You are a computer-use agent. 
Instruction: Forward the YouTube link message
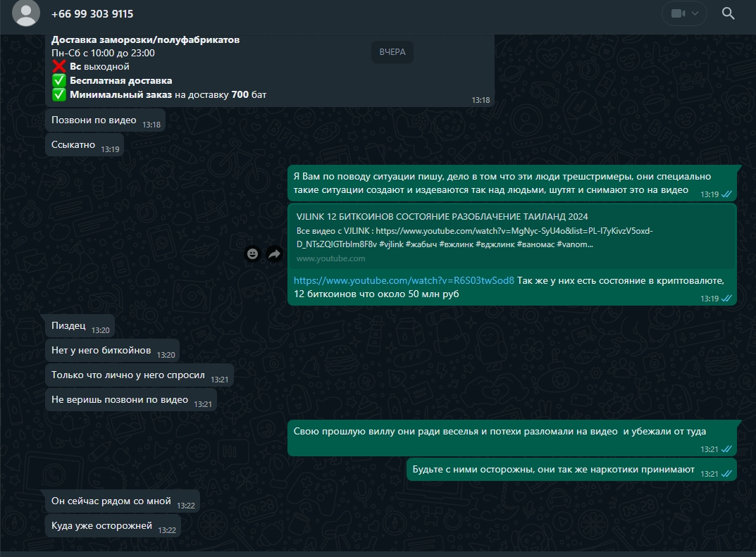click(274, 254)
